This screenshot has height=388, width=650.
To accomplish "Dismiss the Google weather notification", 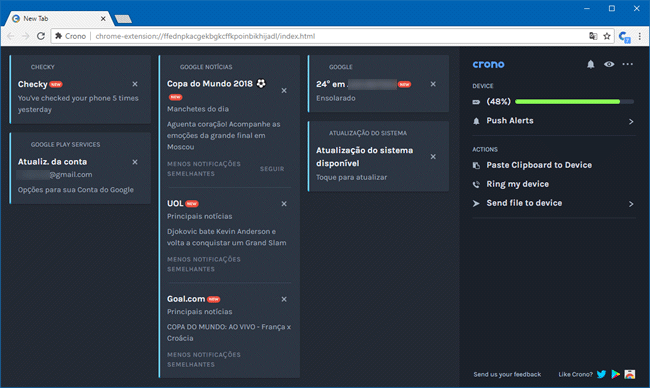I will pyautogui.click(x=433, y=84).
